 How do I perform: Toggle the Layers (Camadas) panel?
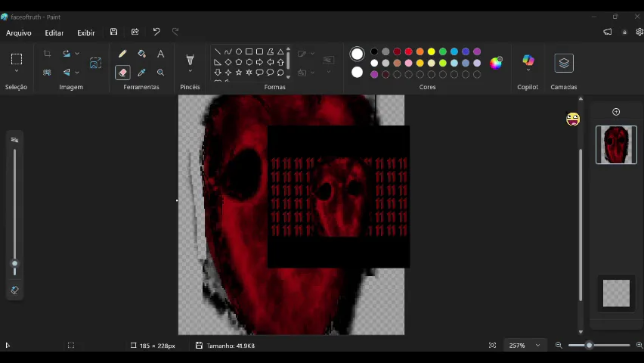click(564, 63)
